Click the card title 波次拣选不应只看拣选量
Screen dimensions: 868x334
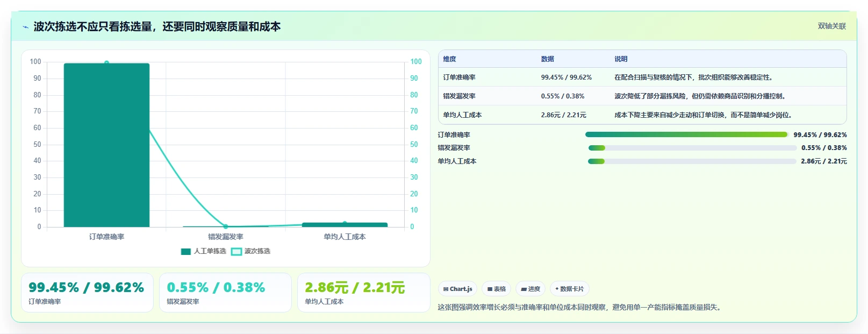pos(157,26)
